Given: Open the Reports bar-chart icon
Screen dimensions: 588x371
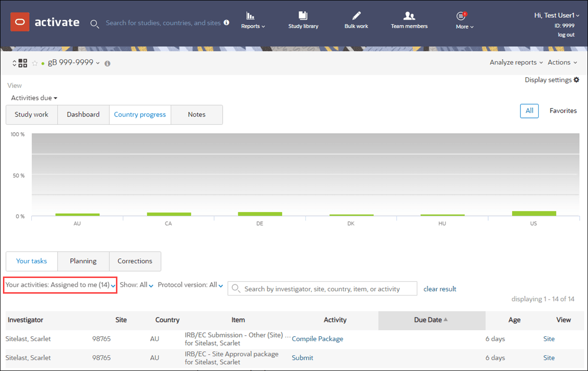Looking at the screenshot, I should coord(250,15).
